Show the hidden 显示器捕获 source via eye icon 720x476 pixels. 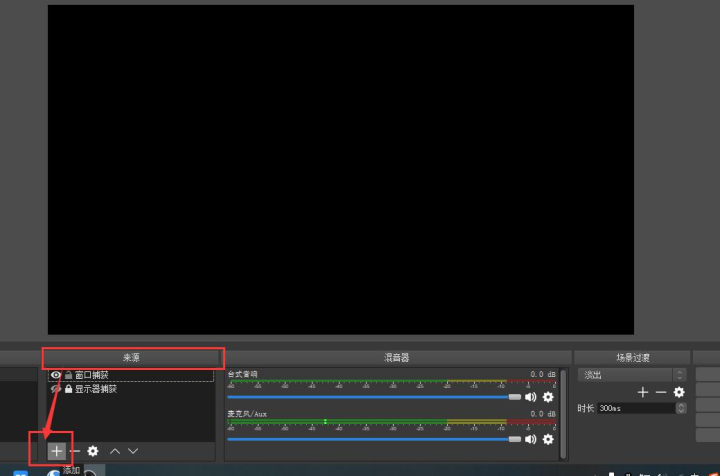coord(56,389)
